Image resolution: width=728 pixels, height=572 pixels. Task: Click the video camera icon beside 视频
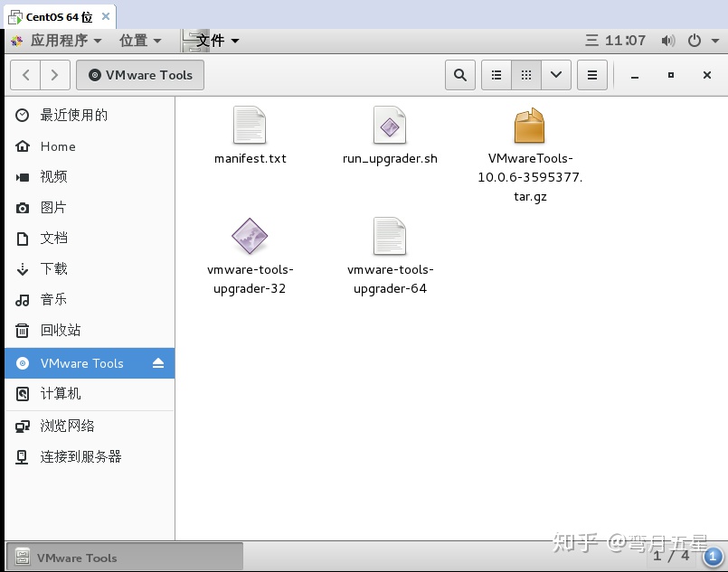(x=23, y=177)
